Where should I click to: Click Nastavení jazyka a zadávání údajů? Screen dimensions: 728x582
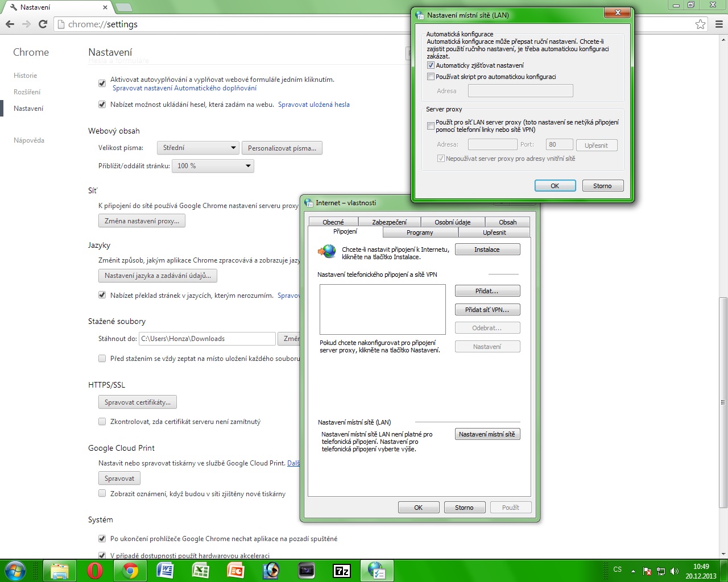158,276
